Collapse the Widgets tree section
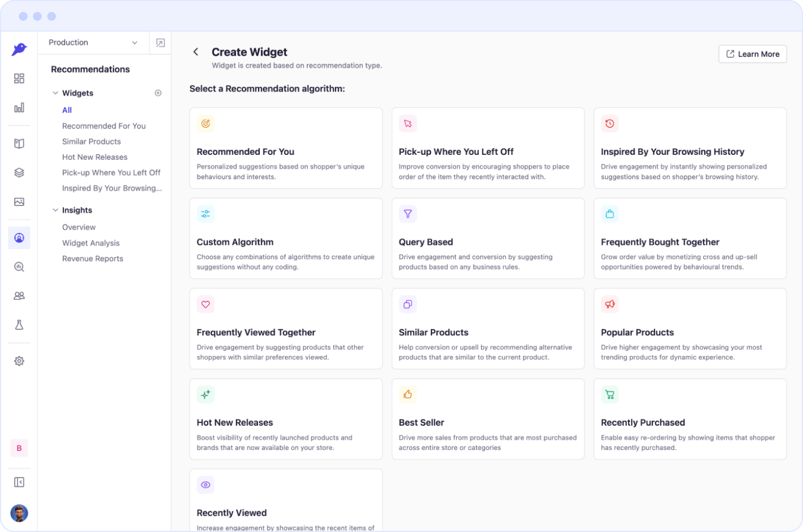Viewport: 803px width, 532px height. [x=55, y=93]
